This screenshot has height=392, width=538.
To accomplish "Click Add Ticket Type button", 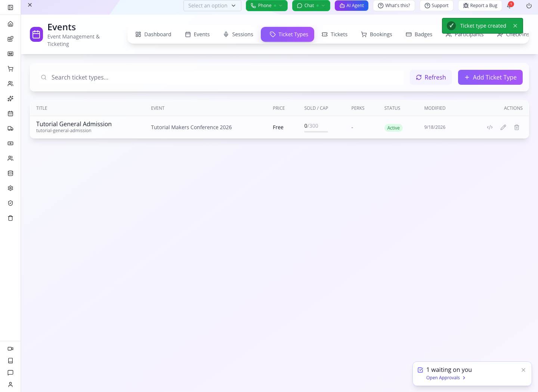I will tap(490, 77).
